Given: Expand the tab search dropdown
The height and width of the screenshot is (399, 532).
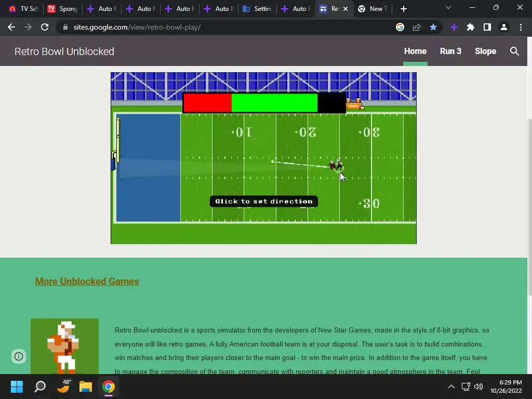Looking at the screenshot, I should click(x=448, y=7).
